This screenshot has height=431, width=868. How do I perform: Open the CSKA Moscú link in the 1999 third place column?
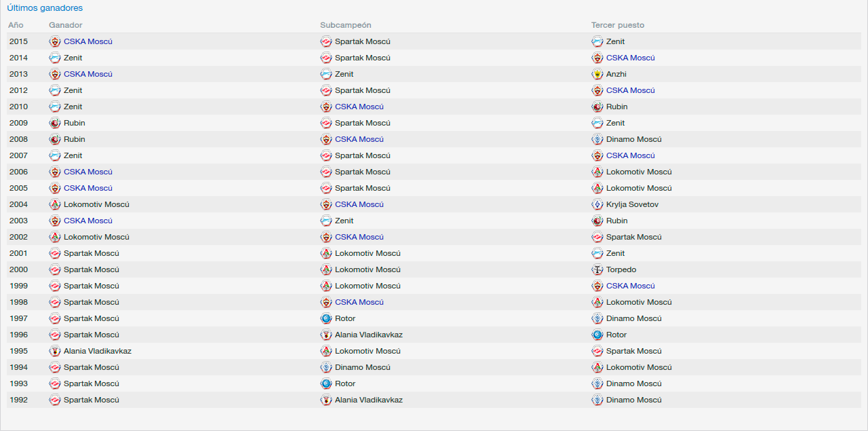pos(631,286)
